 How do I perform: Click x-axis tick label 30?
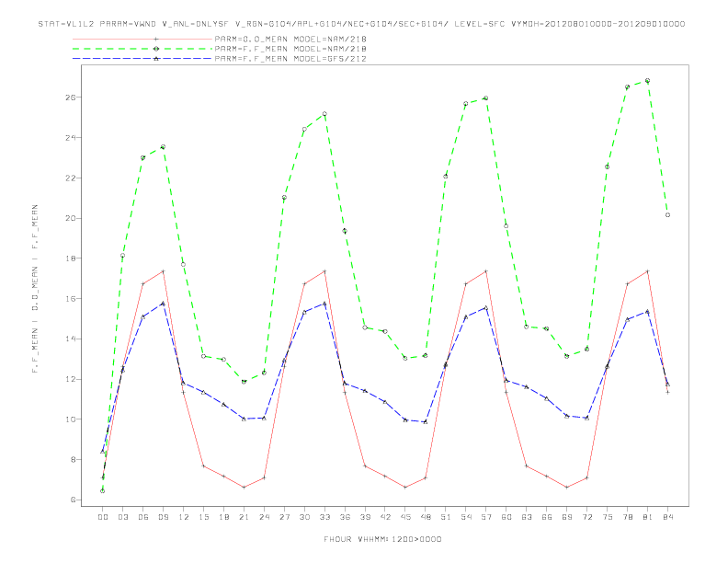coord(304,517)
